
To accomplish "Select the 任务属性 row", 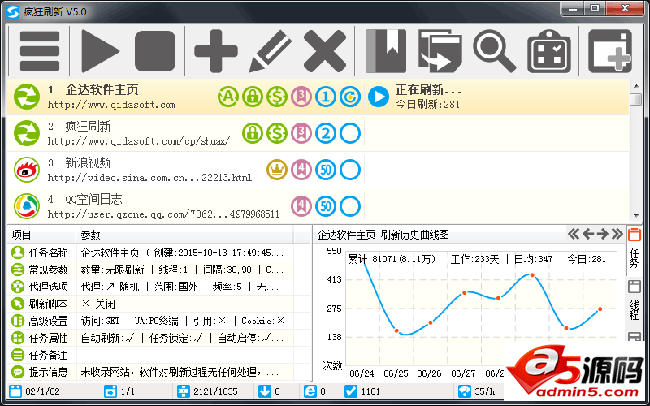I will (x=159, y=338).
